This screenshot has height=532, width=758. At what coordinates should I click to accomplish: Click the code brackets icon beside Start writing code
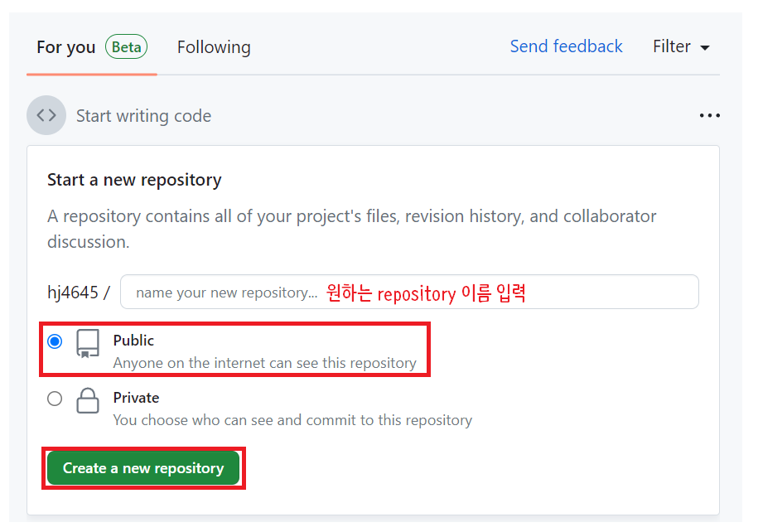[x=46, y=115]
